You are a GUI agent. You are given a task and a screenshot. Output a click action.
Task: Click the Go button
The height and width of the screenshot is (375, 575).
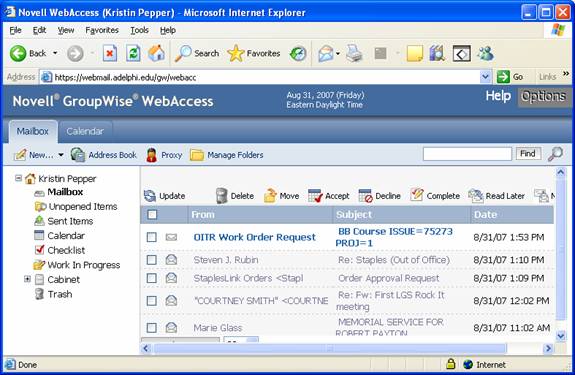510,77
